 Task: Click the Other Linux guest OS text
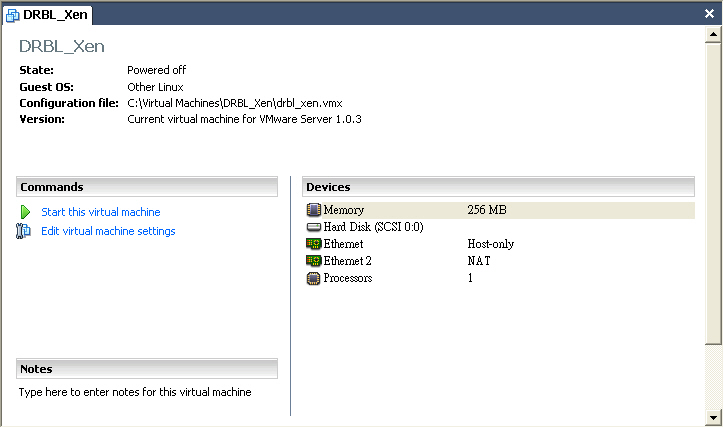(155, 87)
